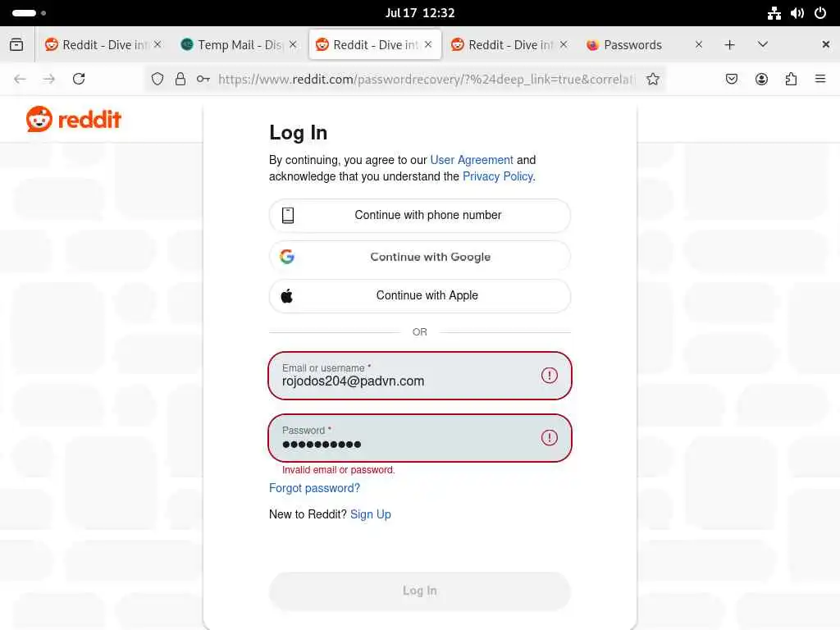840x630 pixels.
Task: Switch to fourth Reddit tab
Action: (x=509, y=45)
